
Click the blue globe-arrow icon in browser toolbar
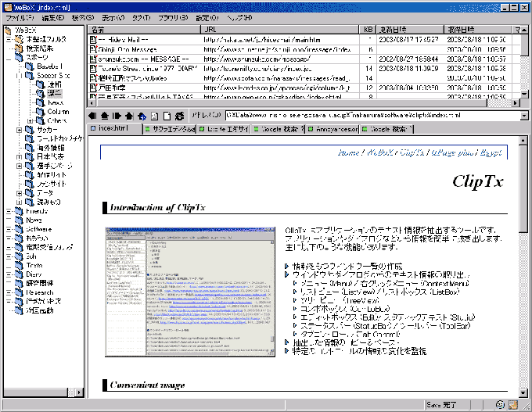pyautogui.click(x=142, y=116)
